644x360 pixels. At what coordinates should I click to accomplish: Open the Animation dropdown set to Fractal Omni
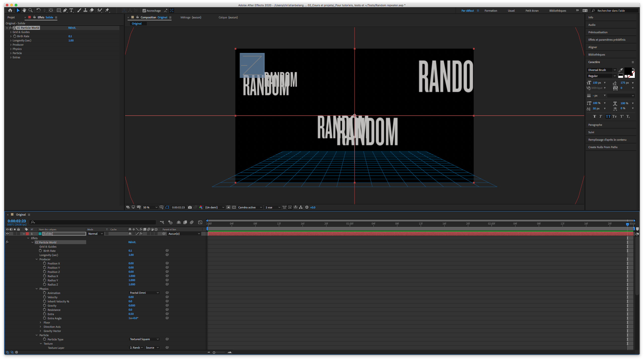pos(144,293)
